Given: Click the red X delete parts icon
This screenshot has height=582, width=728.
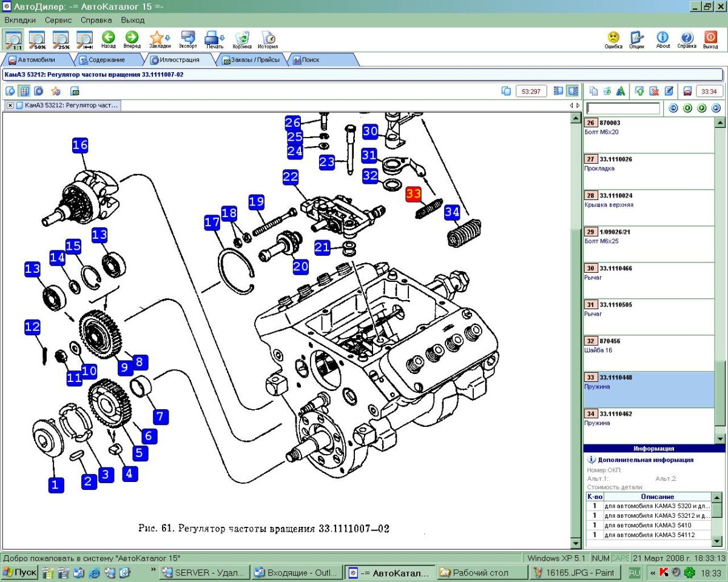Looking at the screenshot, I should (x=655, y=91).
